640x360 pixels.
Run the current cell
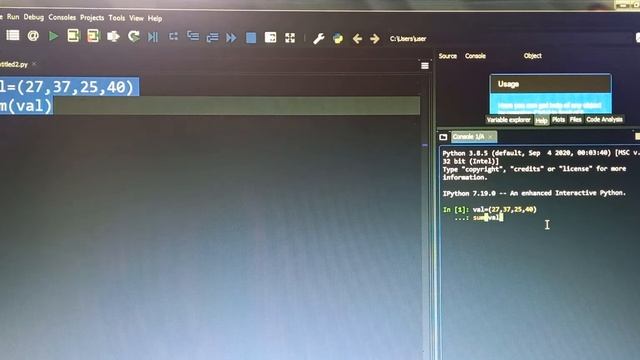[73, 36]
